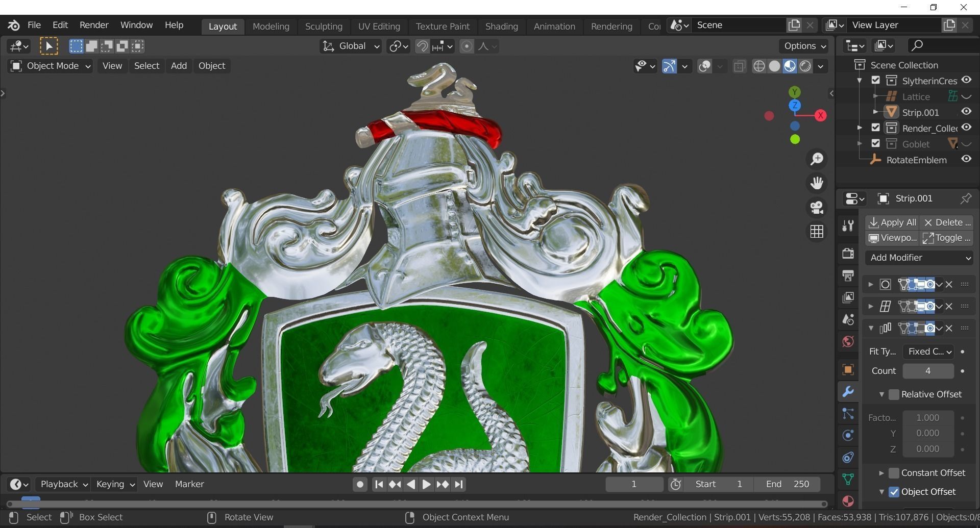Image resolution: width=980 pixels, height=528 pixels.
Task: Click the timeline Start frame field
Action: pos(719,484)
